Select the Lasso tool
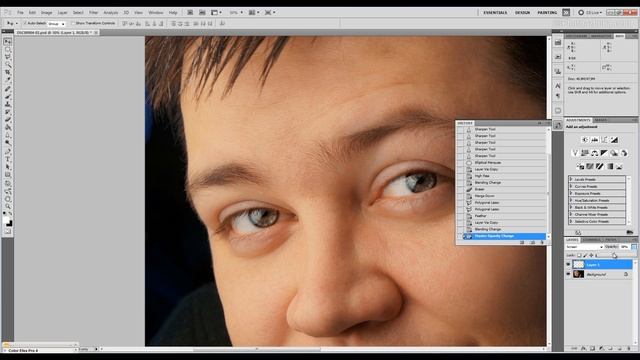The width and height of the screenshot is (640, 360). pyautogui.click(x=7, y=57)
